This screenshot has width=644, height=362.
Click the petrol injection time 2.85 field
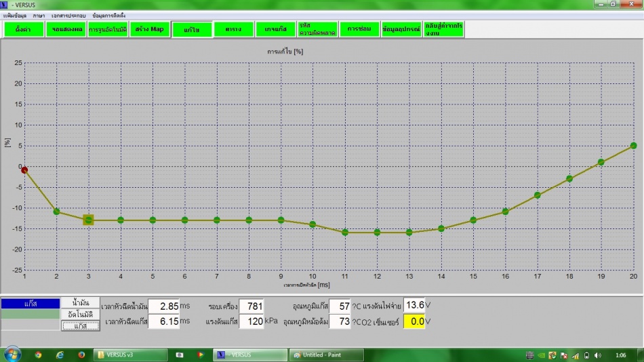tap(164, 306)
